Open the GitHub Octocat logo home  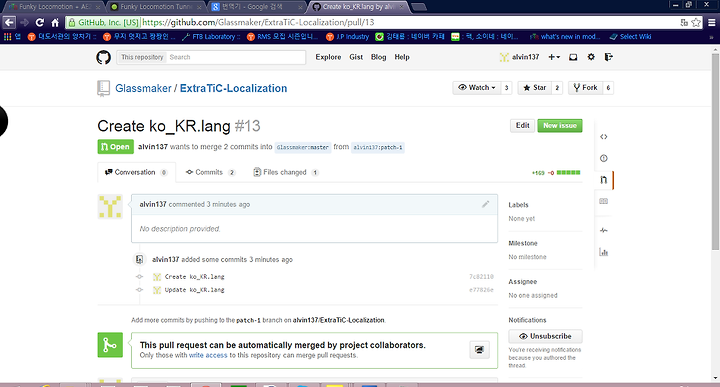click(x=103, y=57)
